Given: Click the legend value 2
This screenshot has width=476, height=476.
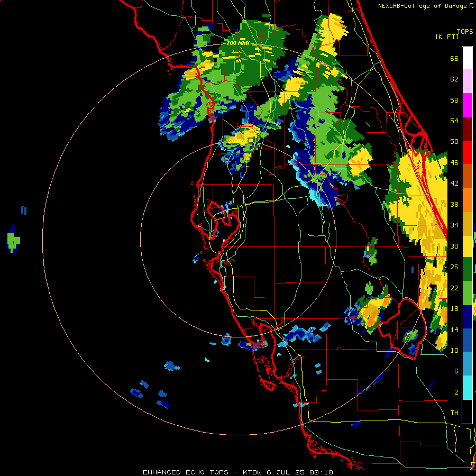Looking at the screenshot, I should pos(456,392).
